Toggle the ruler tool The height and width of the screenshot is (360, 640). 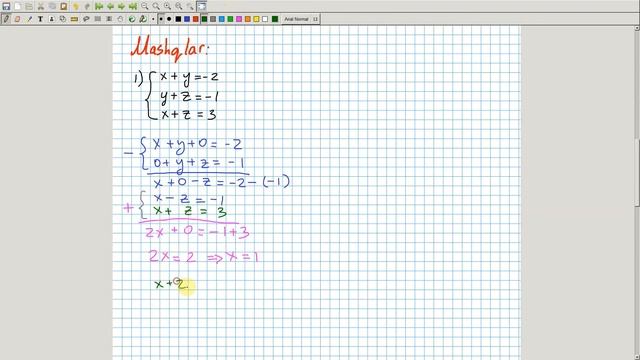[74, 19]
